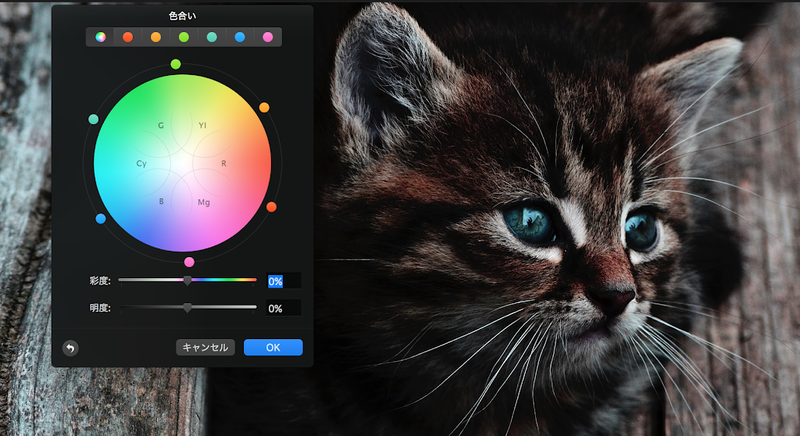Image resolution: width=800 pixels, height=436 pixels.
Task: Click the pink handle below the hue wheel
Action: point(189,262)
